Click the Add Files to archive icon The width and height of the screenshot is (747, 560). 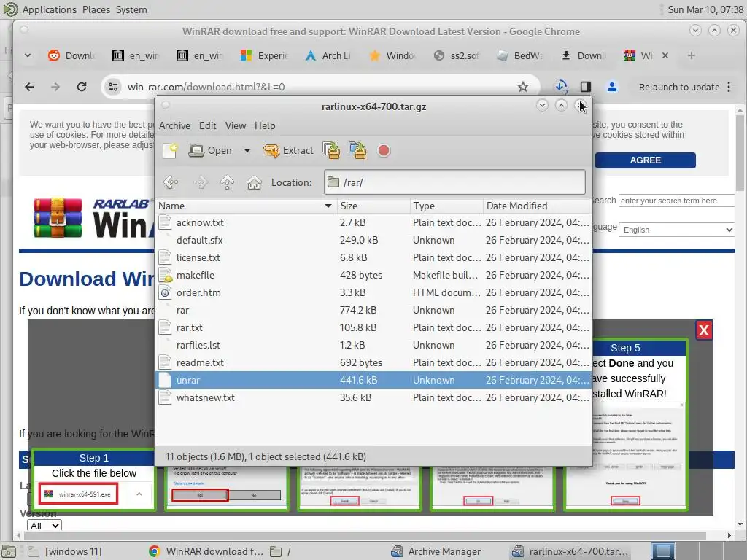[x=331, y=150]
